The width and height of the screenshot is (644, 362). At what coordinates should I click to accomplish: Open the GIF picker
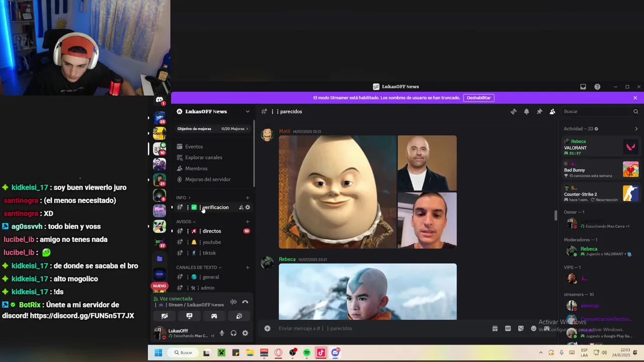(508, 328)
